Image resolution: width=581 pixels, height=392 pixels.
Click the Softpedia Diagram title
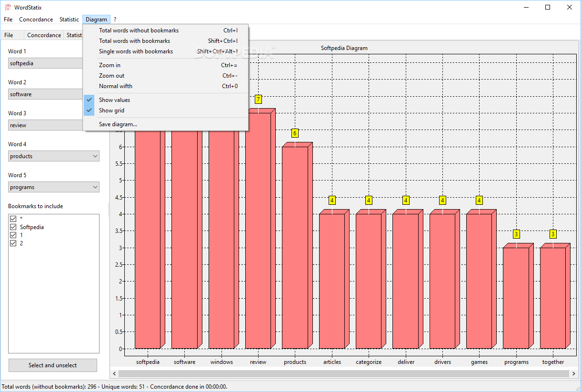click(x=344, y=48)
